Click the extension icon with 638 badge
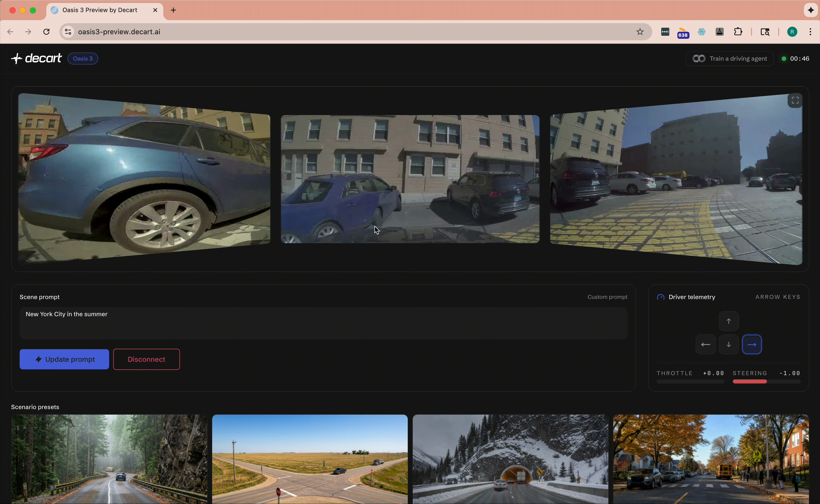This screenshot has width=820, height=504. coord(683,33)
